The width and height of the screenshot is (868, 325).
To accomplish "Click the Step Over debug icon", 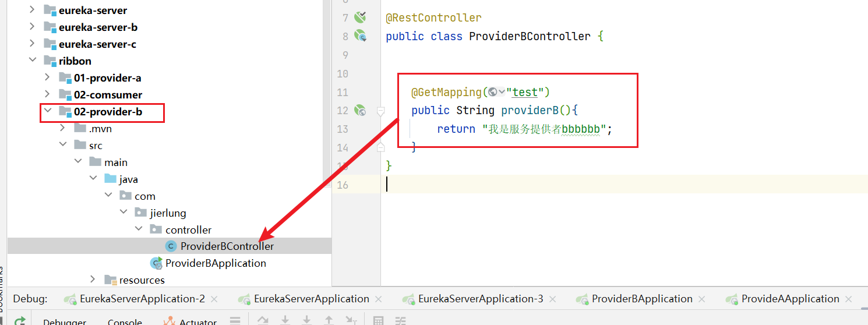I will (263, 320).
